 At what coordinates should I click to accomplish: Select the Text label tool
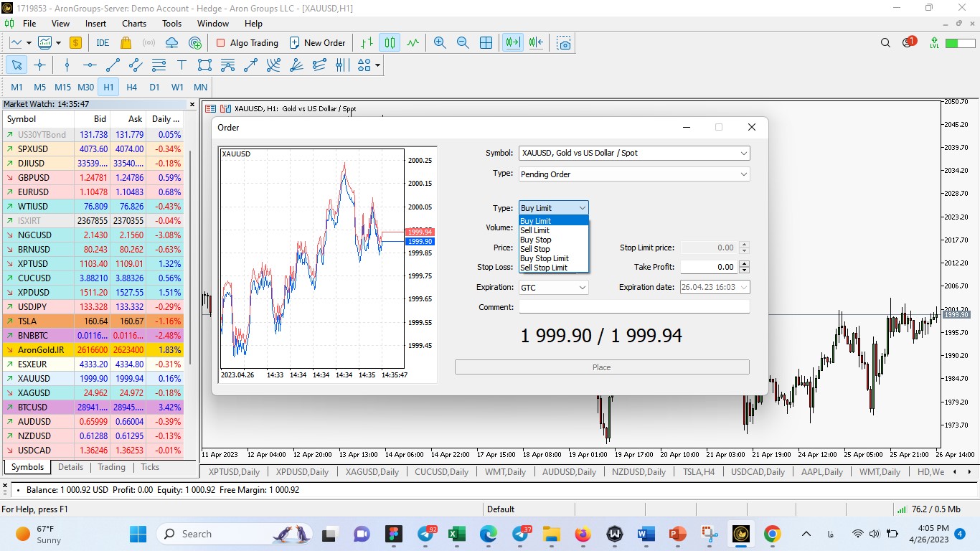tap(182, 65)
